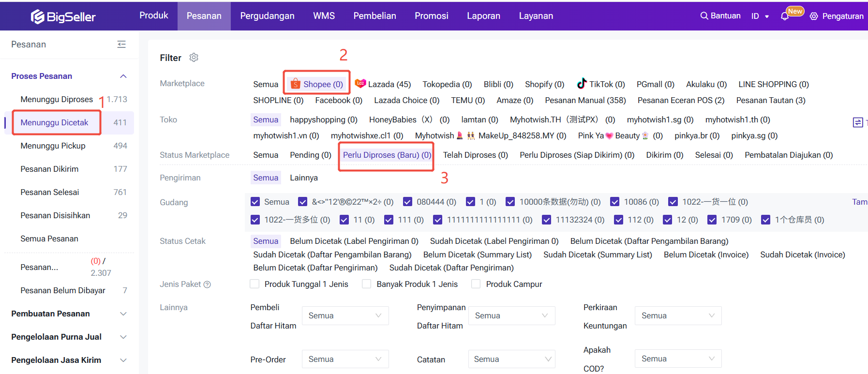Filter by TikTok marketplace

pyautogui.click(x=601, y=84)
